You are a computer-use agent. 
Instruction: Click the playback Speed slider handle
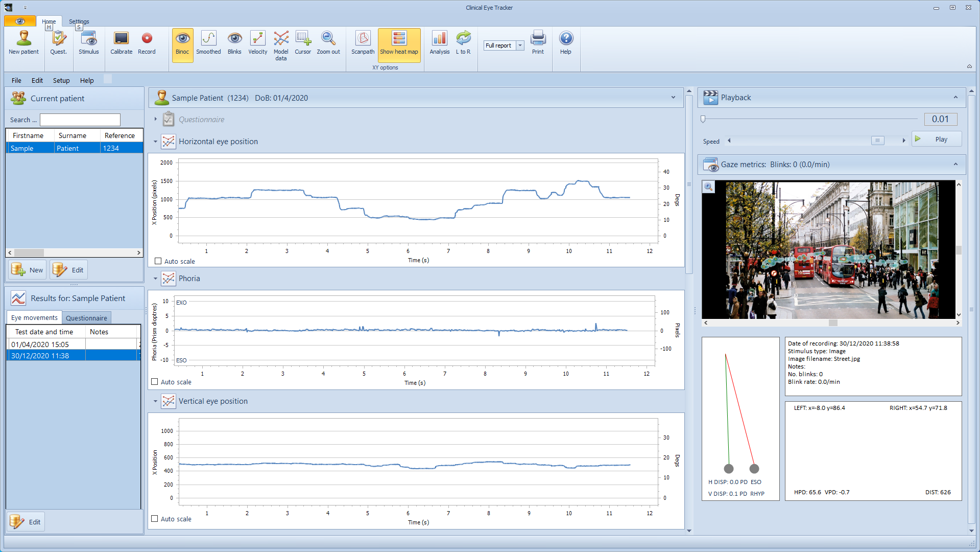pos(877,141)
